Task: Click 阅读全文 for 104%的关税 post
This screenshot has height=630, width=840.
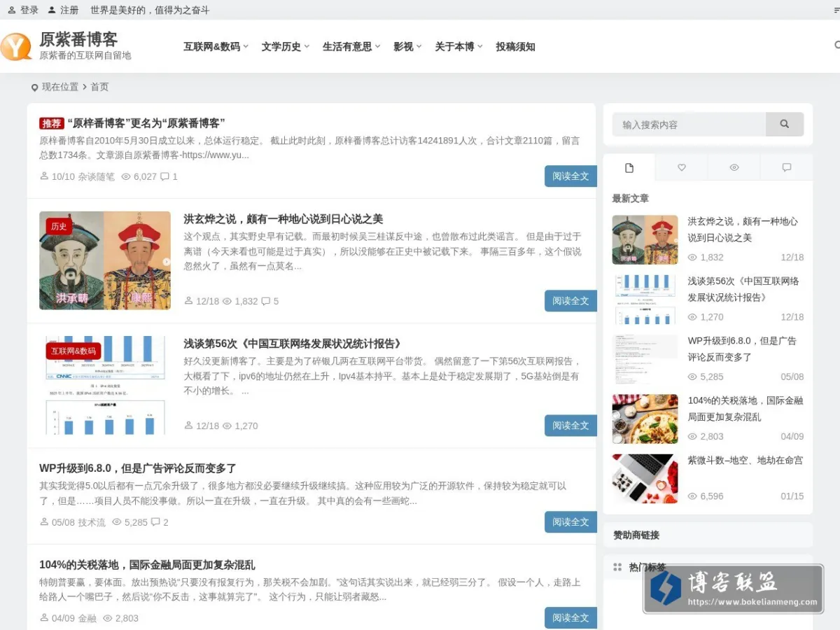Action: coord(570,618)
